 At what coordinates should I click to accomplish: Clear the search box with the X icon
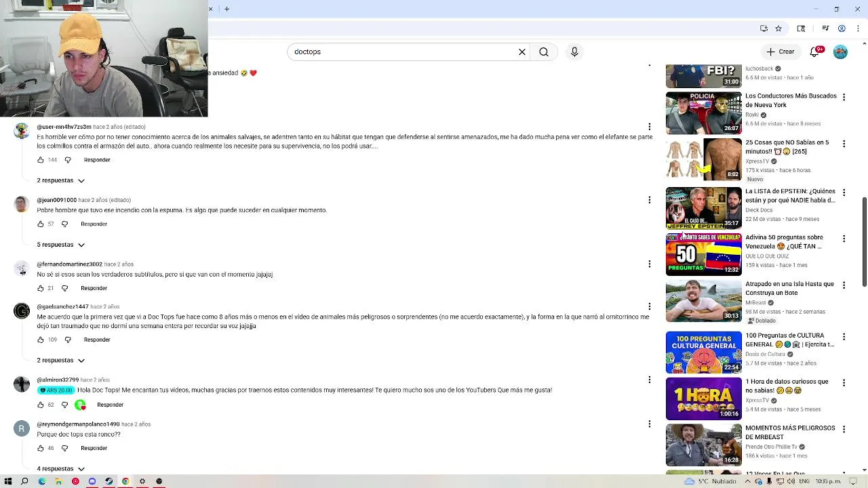(522, 52)
